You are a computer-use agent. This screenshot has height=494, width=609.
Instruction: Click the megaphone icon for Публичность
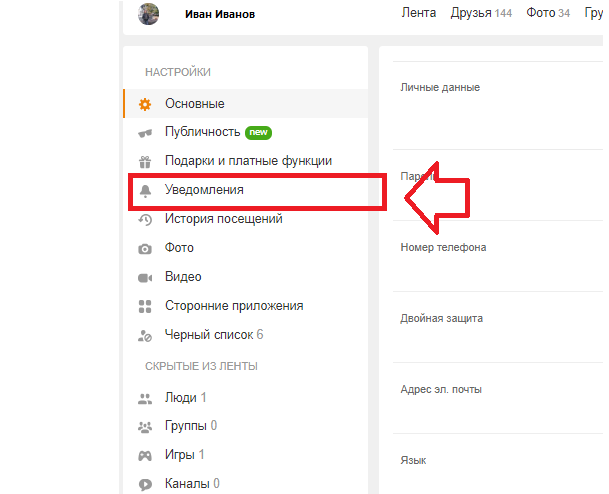[x=145, y=132]
